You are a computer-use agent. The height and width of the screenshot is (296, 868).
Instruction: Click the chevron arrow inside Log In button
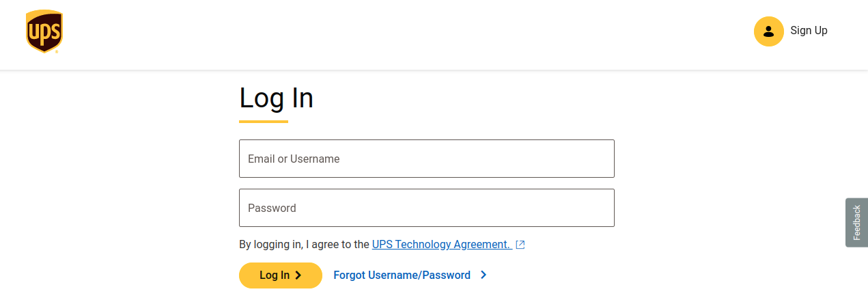(x=298, y=275)
